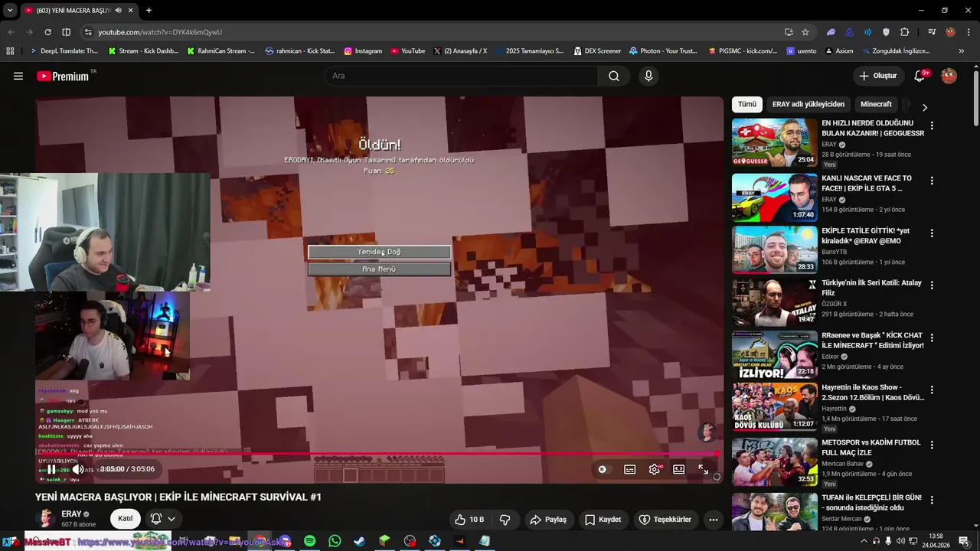Open options for the GeoGuessr video
This screenshot has height=551, width=980.
932,126
